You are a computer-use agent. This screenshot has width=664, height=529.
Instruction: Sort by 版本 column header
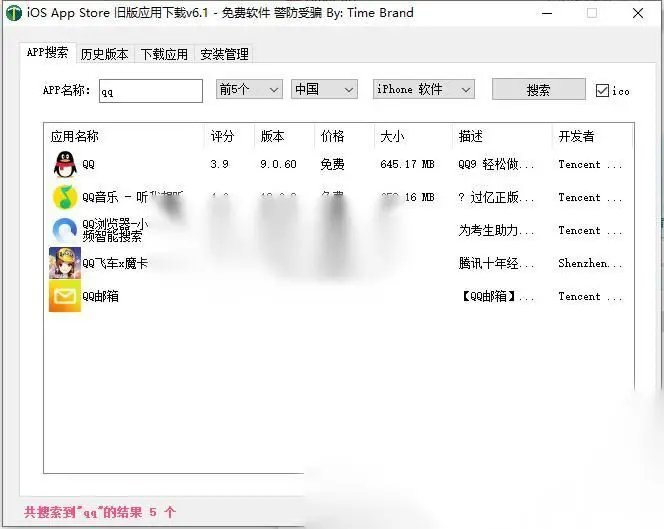coord(284,136)
